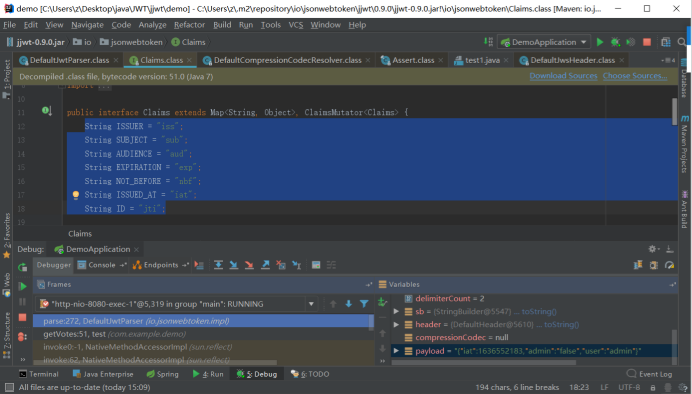692x394 pixels.
Task: Click the Evaluate Expression calculator icon
Action: [x=316, y=265]
